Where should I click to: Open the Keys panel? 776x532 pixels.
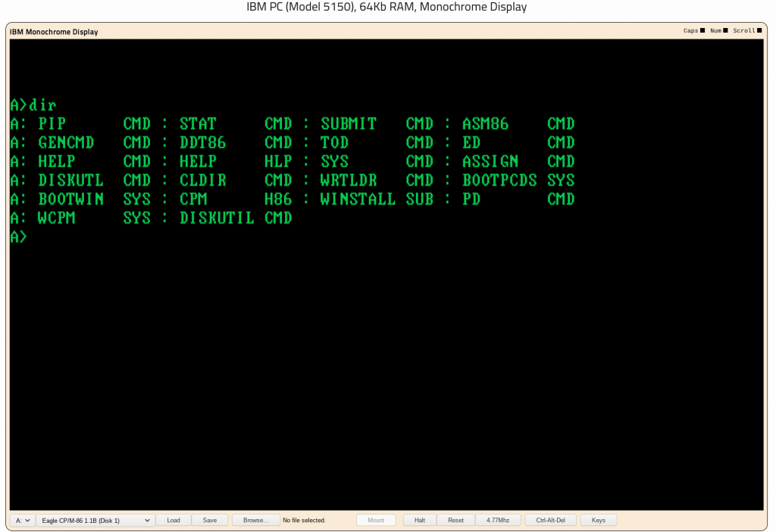pos(599,520)
